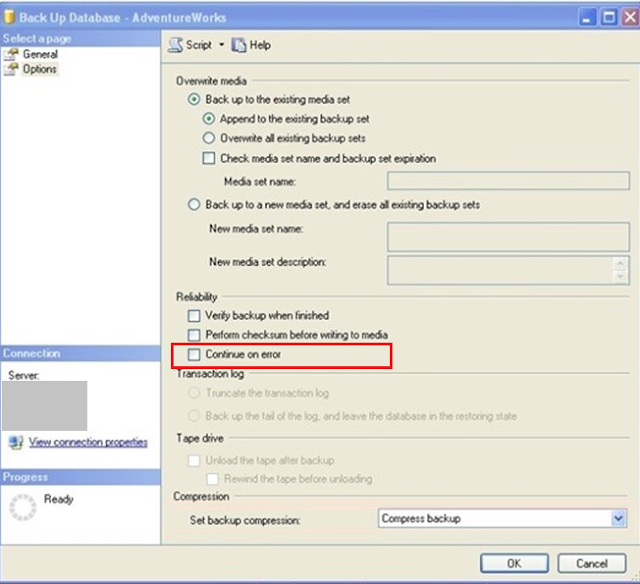Open the Set backup compression dropdown

pyautogui.click(x=619, y=518)
